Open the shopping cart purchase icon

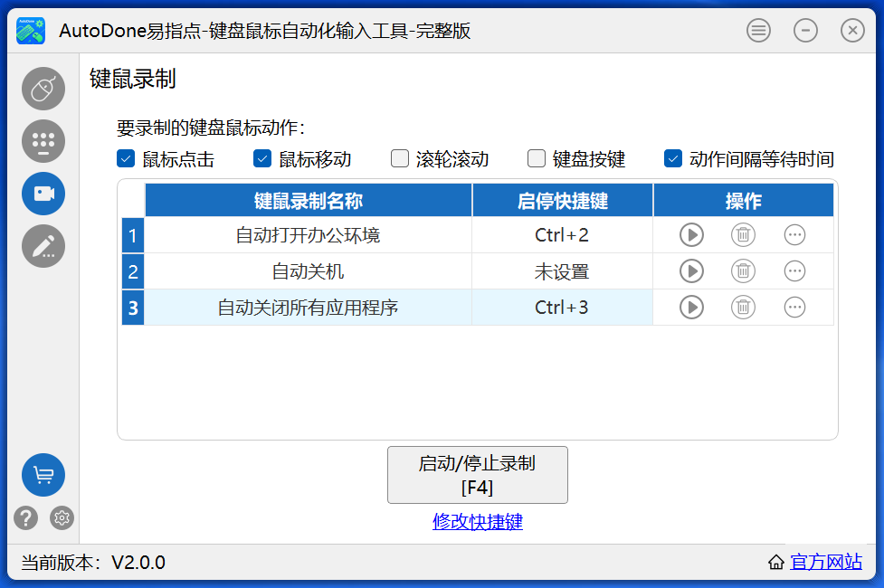pos(43,475)
